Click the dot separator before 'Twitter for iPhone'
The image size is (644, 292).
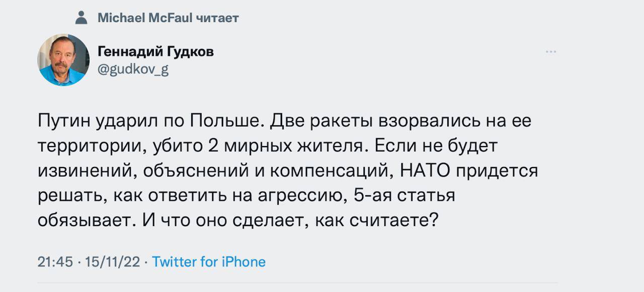(x=146, y=261)
